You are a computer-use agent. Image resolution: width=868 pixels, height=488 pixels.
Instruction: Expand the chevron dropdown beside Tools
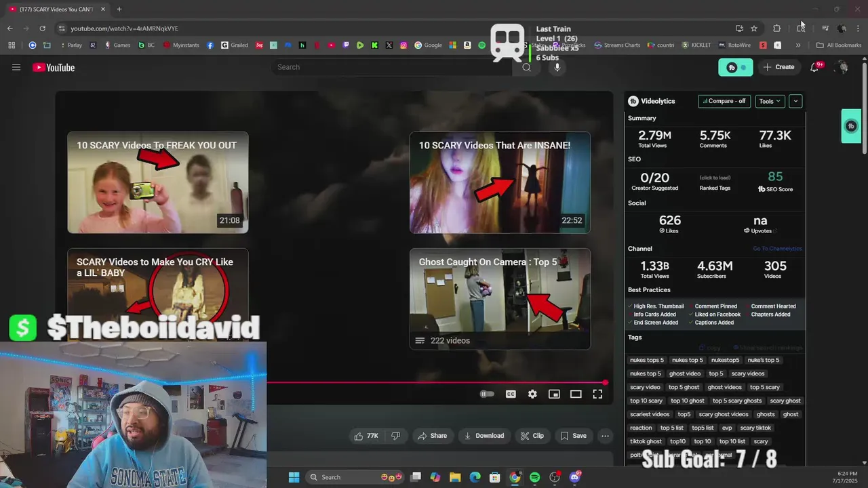[x=795, y=101]
